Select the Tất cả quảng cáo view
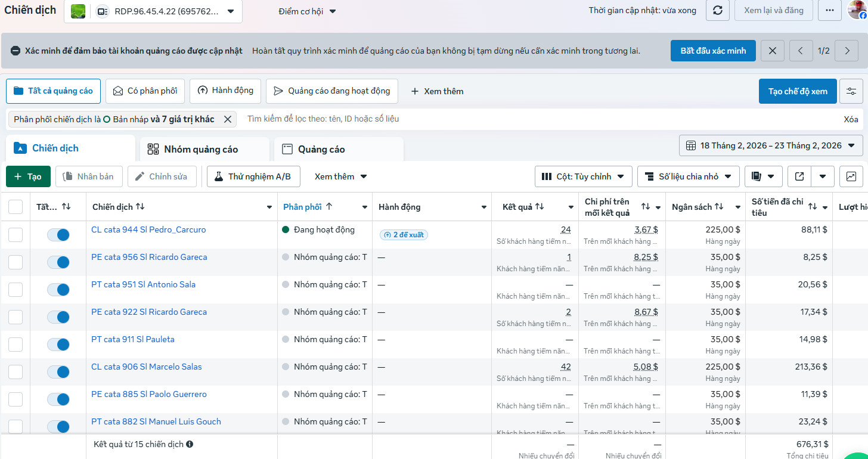868x459 pixels. [x=54, y=91]
